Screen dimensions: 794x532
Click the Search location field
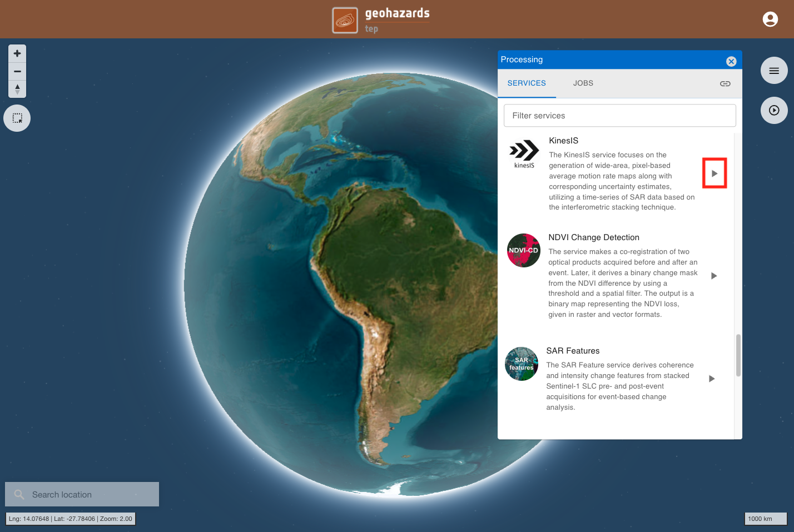[82, 494]
